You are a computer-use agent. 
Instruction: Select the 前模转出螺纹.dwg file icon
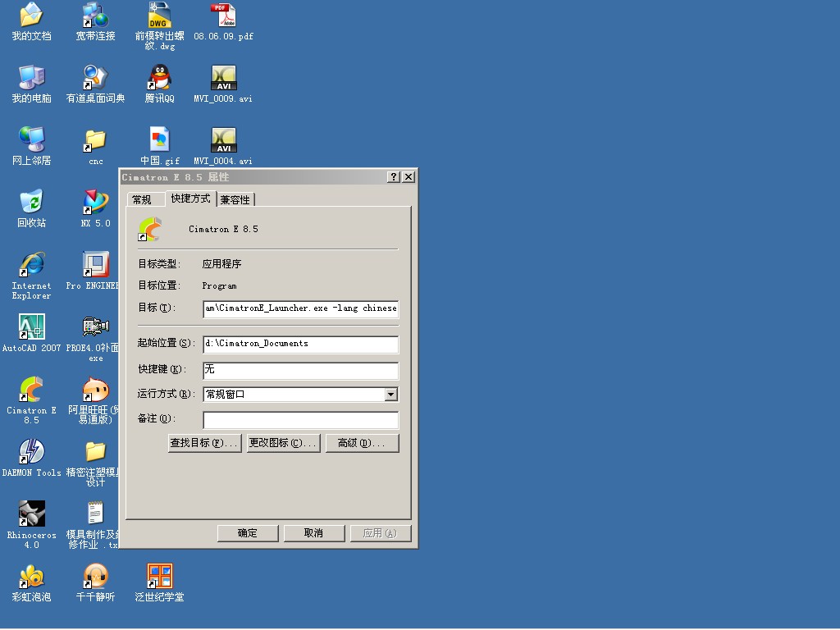point(160,15)
